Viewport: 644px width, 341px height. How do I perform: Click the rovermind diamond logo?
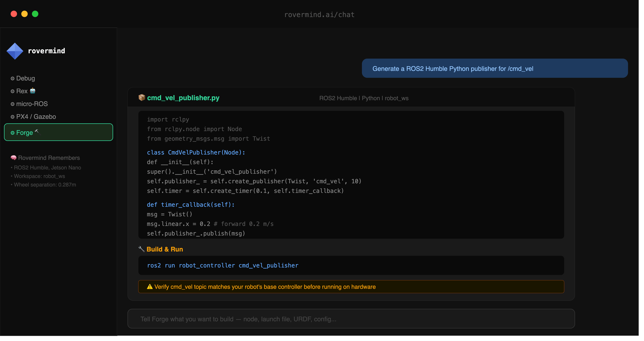coord(15,51)
